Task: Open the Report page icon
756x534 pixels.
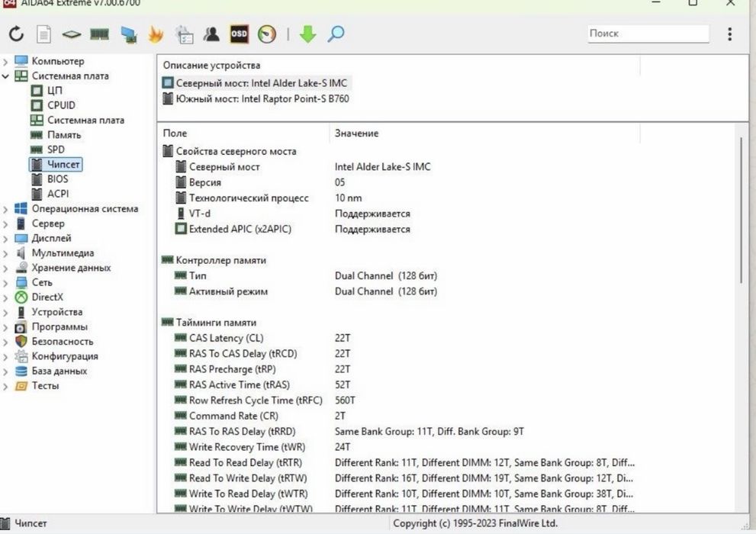Action: [x=44, y=34]
